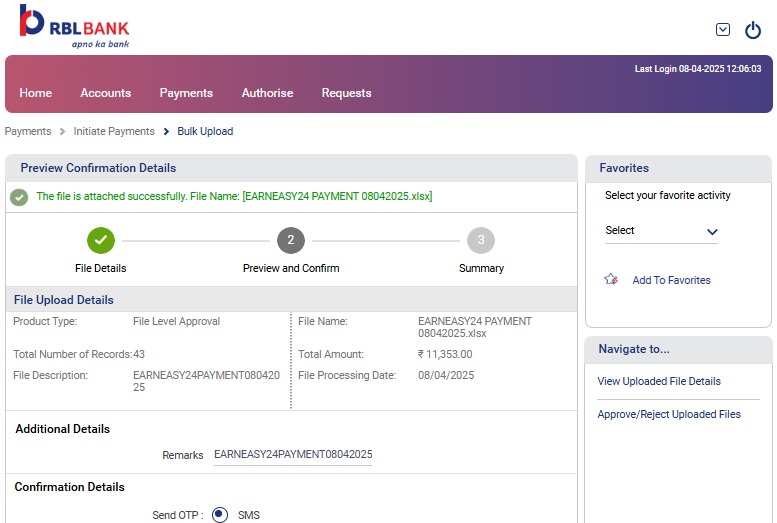Click the File Description value EARNEASY24PAYMENT08042025
Viewport: 777px width, 523px height.
tap(206, 381)
